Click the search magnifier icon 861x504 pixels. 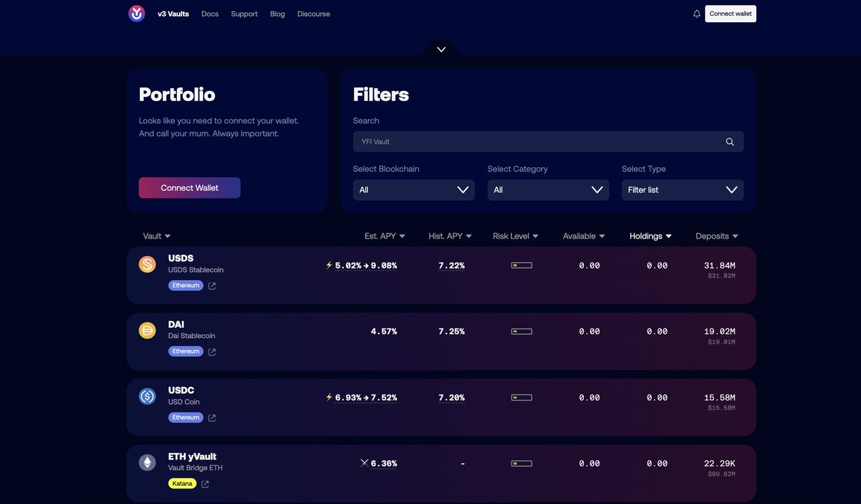(x=730, y=142)
